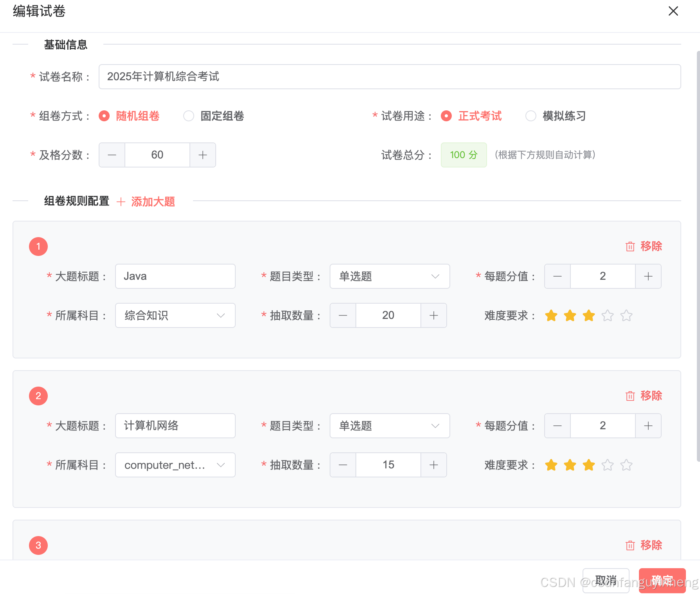Set section 1 difficulty to one star
The width and height of the screenshot is (700, 594).
(551, 315)
